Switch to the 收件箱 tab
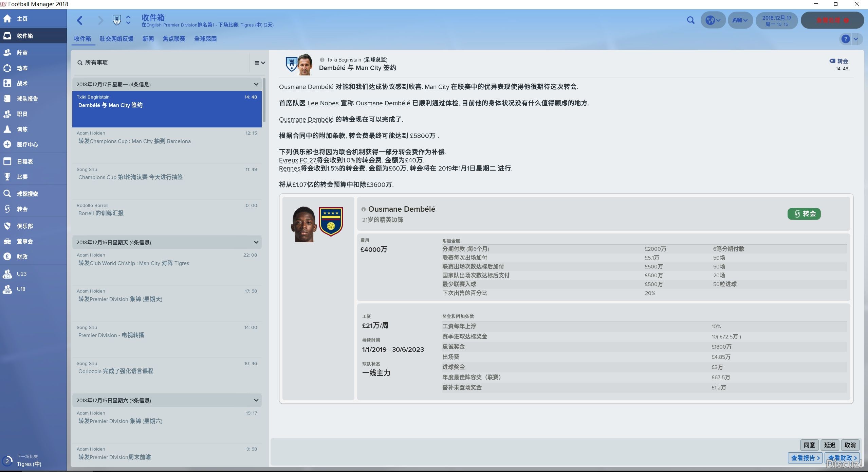This screenshot has width=868, height=472. [x=82, y=39]
